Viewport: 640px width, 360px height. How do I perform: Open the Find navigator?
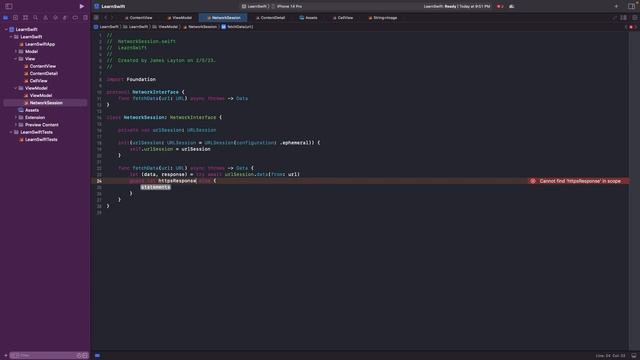(x=36, y=18)
